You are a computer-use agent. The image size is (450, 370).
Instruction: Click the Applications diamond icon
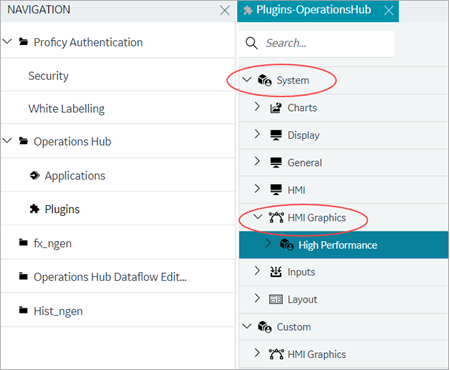tap(35, 175)
